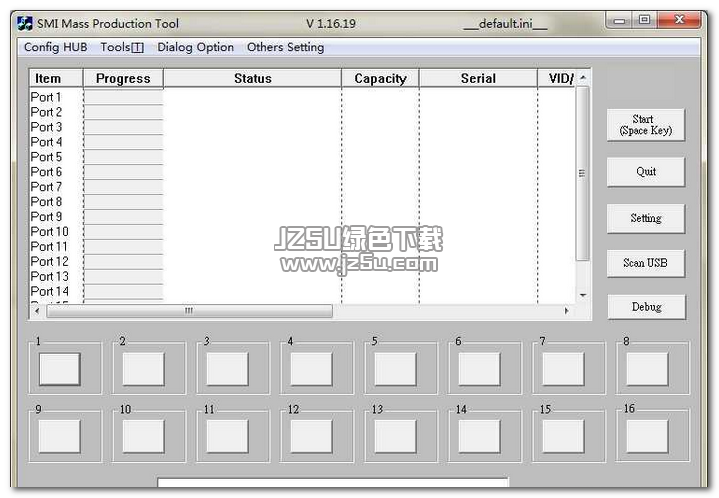719x498 pixels.
Task: Open the Setting button
Action: click(x=646, y=218)
